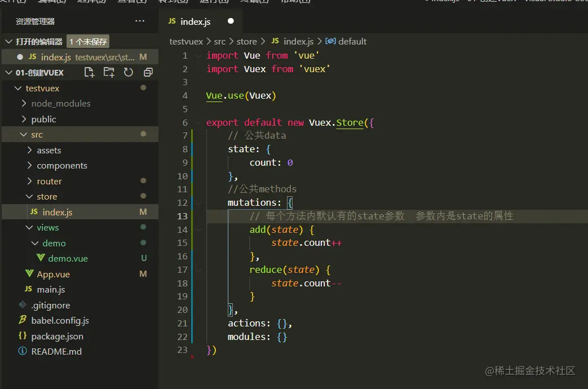588x389 pixels.
Task: Click the unsaved dot on index.js tab
Action: (x=231, y=21)
